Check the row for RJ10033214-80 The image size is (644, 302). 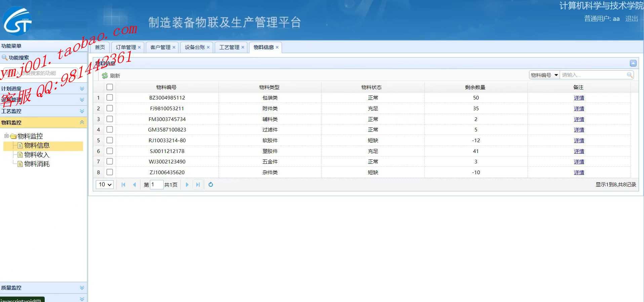pyautogui.click(x=110, y=140)
